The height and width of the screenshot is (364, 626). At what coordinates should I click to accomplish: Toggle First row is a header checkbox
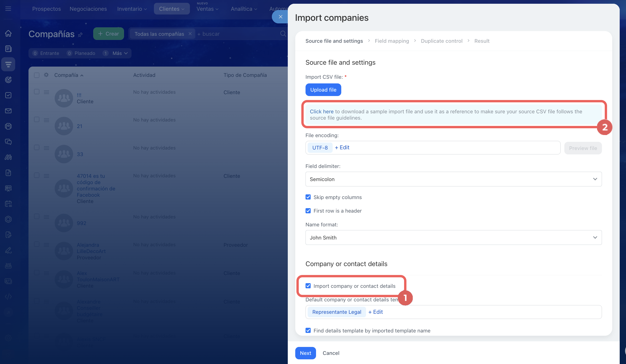pos(308,211)
